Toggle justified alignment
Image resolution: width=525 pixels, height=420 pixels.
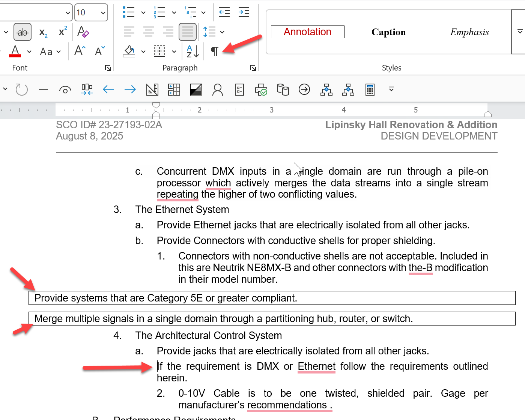coord(188,32)
